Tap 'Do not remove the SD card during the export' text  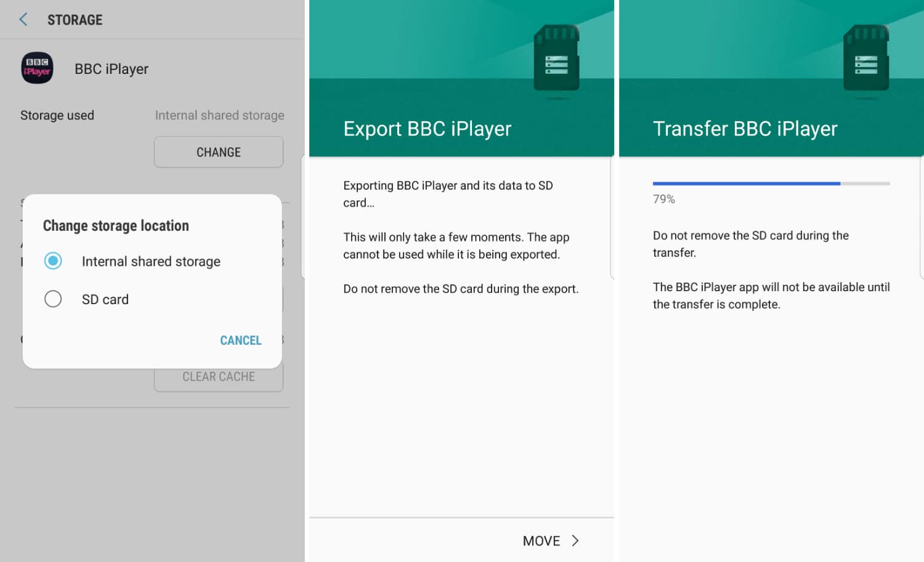point(461,289)
